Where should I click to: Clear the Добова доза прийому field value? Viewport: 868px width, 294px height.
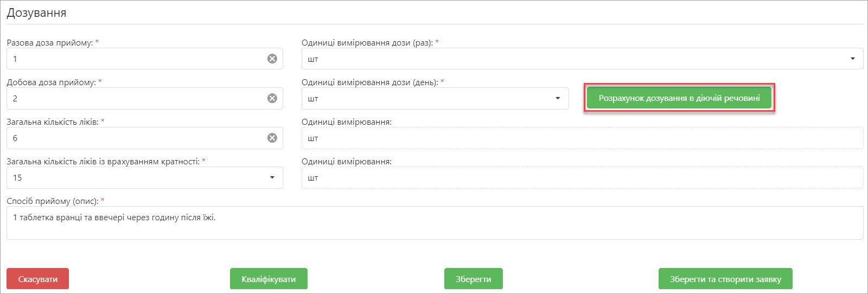(272, 98)
